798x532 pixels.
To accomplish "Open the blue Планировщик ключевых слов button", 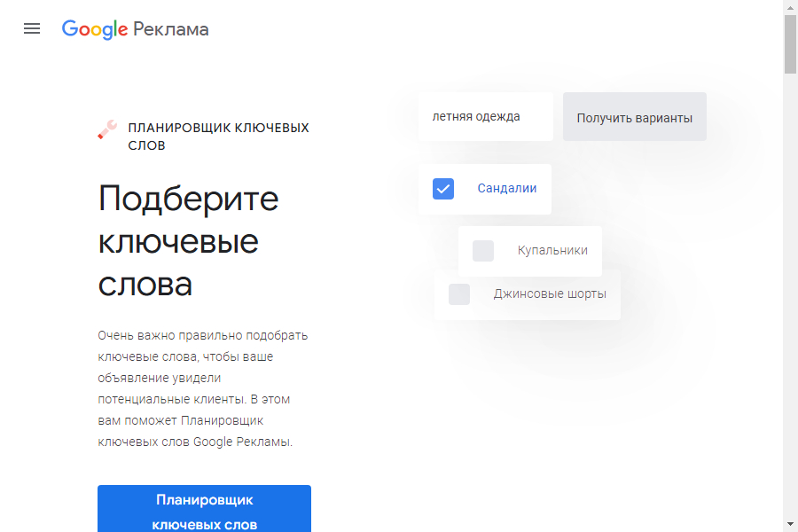I will click(204, 510).
